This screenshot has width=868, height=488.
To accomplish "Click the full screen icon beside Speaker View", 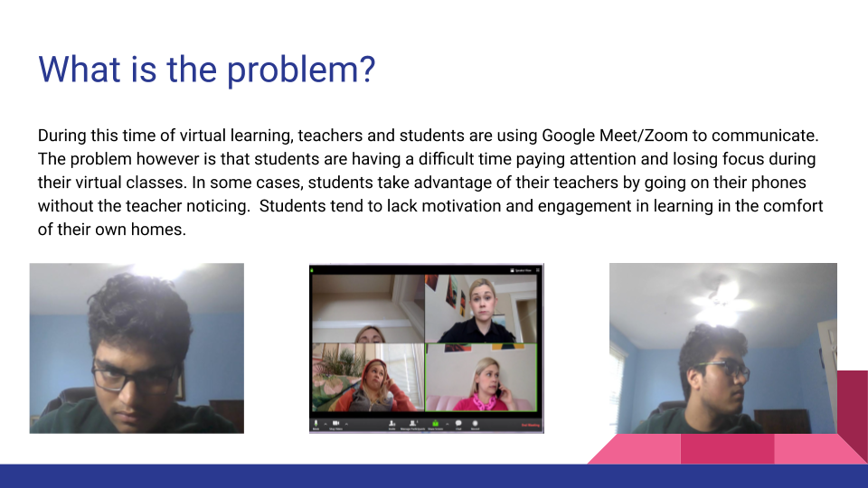I will pos(537,270).
